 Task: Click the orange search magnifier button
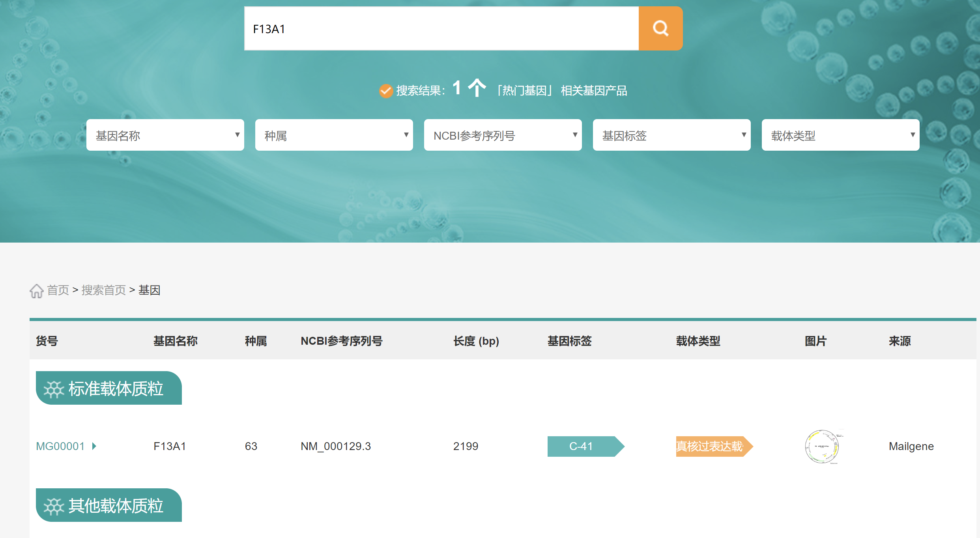[x=660, y=28]
